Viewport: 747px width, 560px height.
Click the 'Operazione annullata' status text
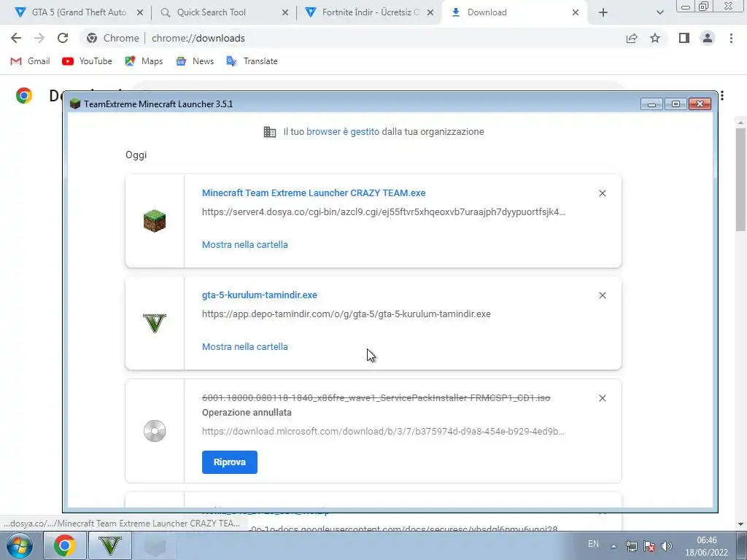(x=247, y=413)
